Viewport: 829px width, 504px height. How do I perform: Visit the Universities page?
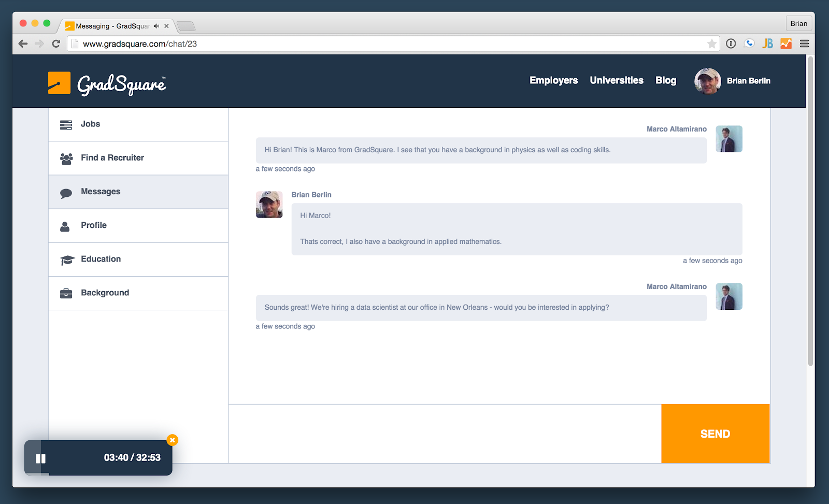click(617, 80)
